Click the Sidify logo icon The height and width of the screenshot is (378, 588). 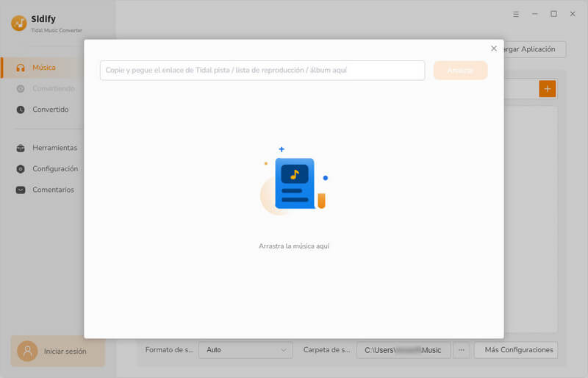(19, 24)
